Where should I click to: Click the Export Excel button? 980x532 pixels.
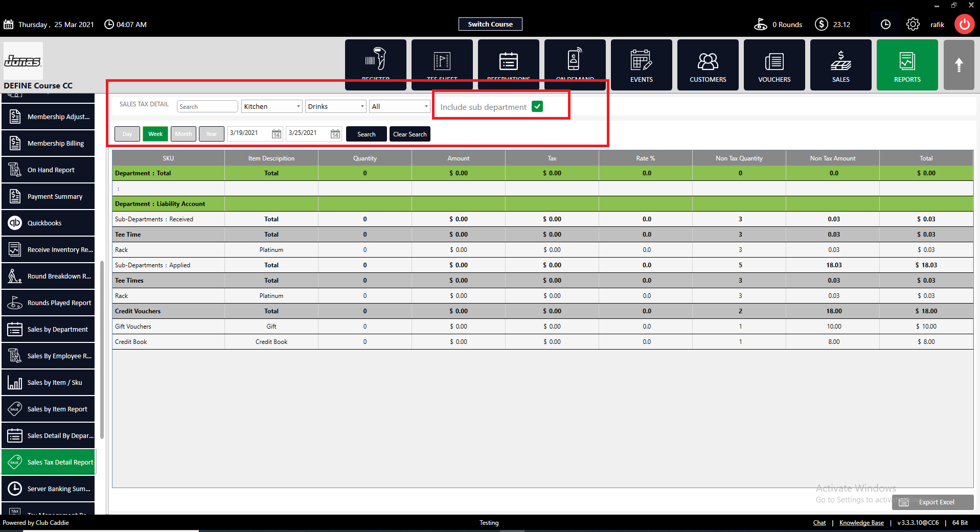tap(933, 502)
